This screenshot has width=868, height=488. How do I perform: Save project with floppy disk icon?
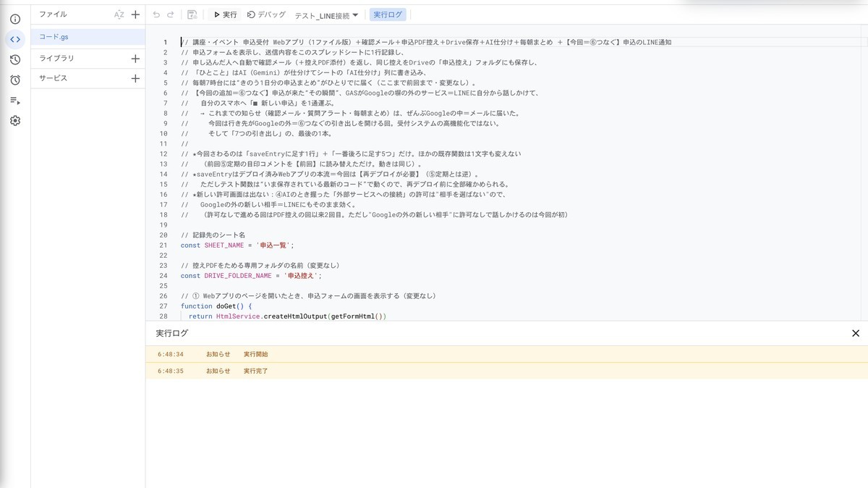pyautogui.click(x=192, y=14)
